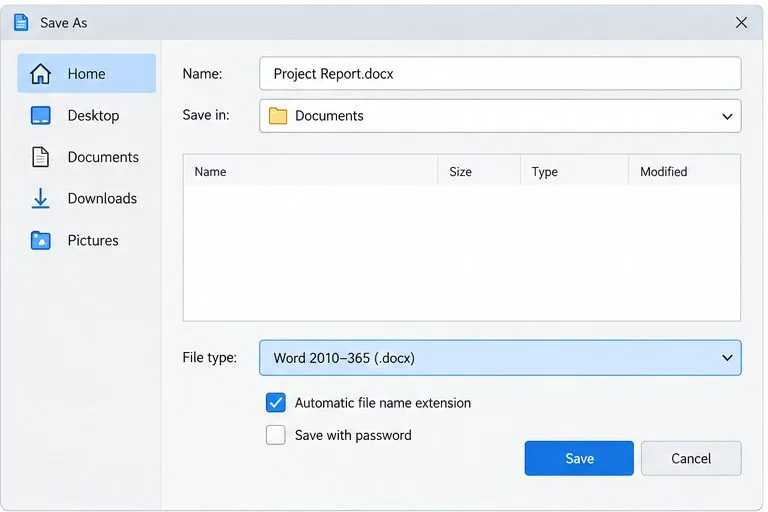
Task: Select Home label in the sidebar
Action: click(86, 74)
